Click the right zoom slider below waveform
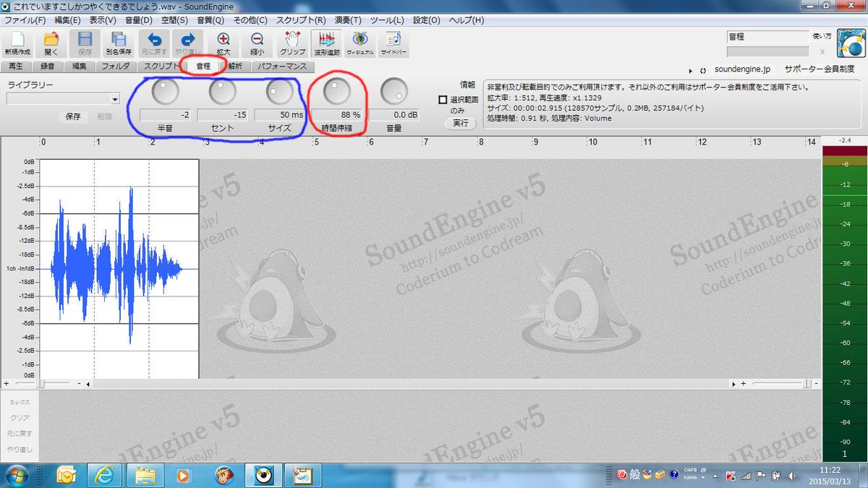 point(781,382)
